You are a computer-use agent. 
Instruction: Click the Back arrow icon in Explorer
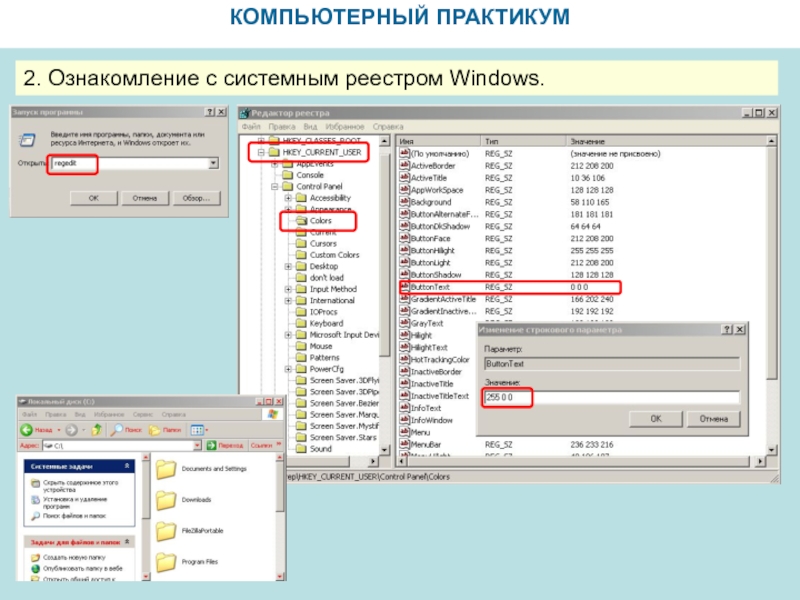(28, 429)
